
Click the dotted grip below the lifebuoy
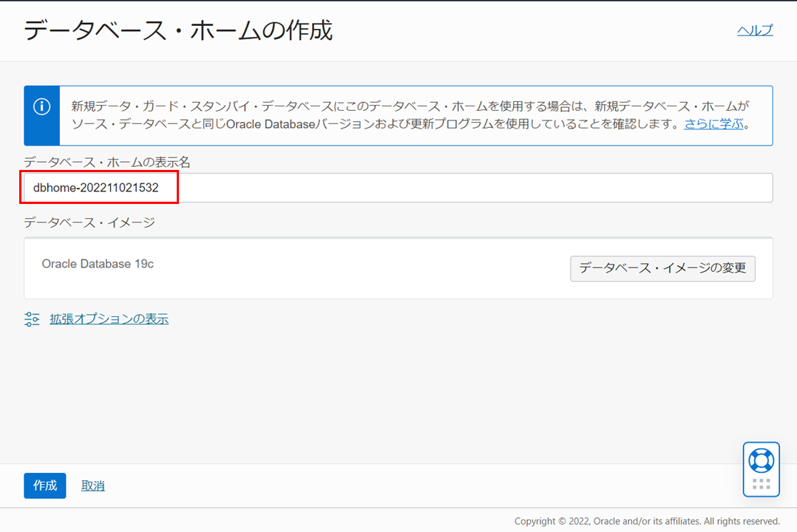tap(761, 485)
